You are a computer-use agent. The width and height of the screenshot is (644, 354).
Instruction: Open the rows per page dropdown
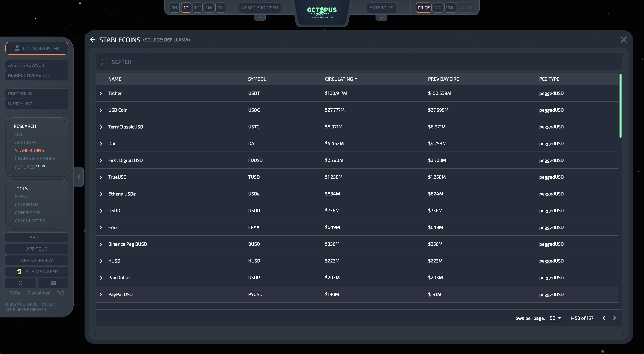(x=555, y=318)
